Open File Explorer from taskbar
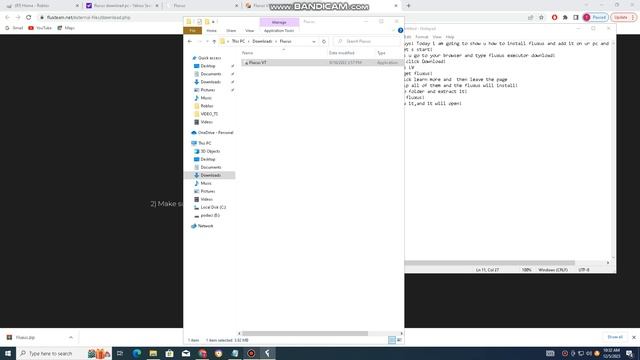This screenshot has height=360, width=640. 153,353
